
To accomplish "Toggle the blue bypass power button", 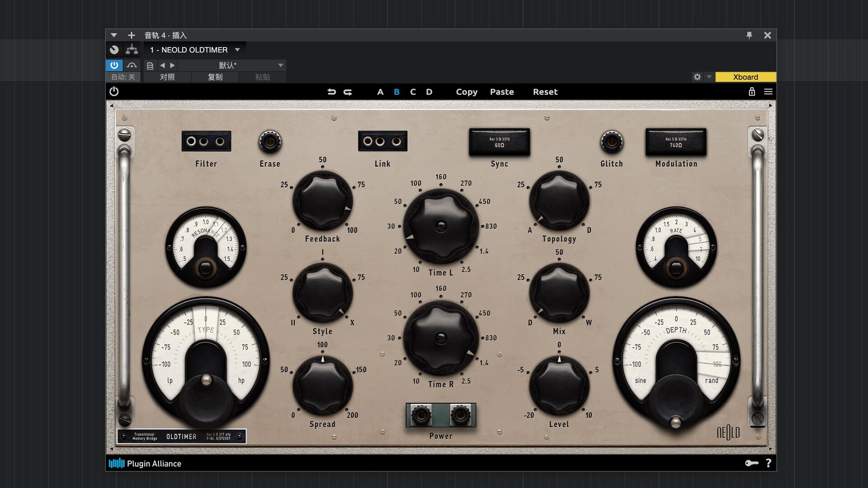I will click(114, 65).
